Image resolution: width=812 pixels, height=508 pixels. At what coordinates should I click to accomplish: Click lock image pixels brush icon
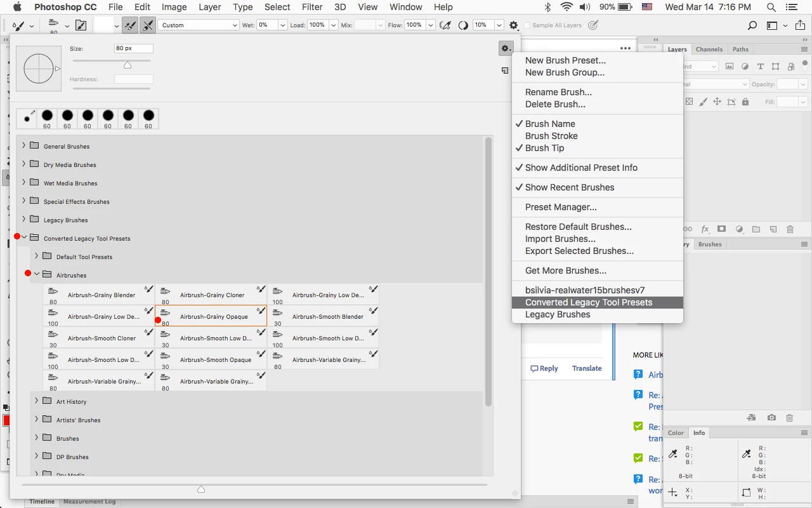pyautogui.click(x=704, y=102)
